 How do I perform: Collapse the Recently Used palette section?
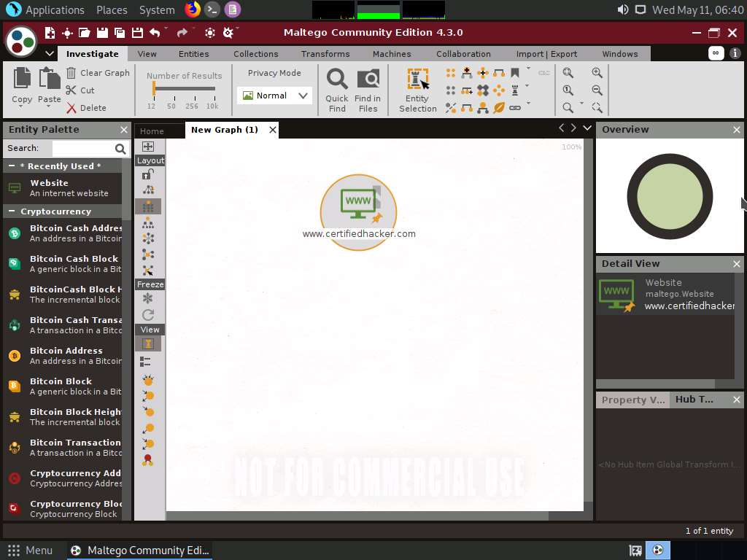(12, 166)
